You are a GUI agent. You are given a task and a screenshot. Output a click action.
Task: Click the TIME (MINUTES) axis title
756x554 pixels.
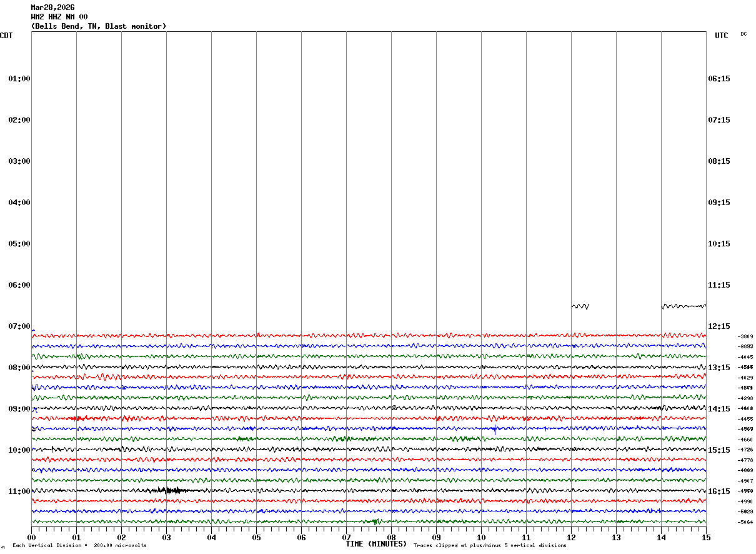tap(376, 544)
